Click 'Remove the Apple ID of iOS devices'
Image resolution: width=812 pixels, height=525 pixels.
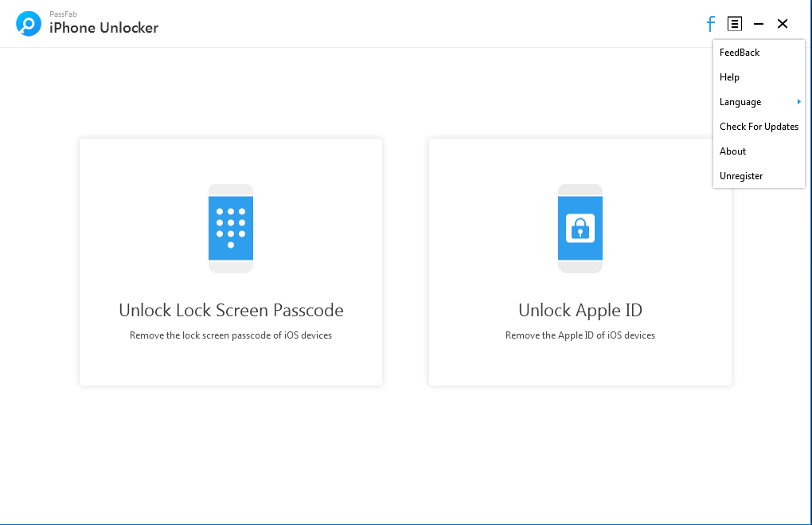[x=580, y=335]
